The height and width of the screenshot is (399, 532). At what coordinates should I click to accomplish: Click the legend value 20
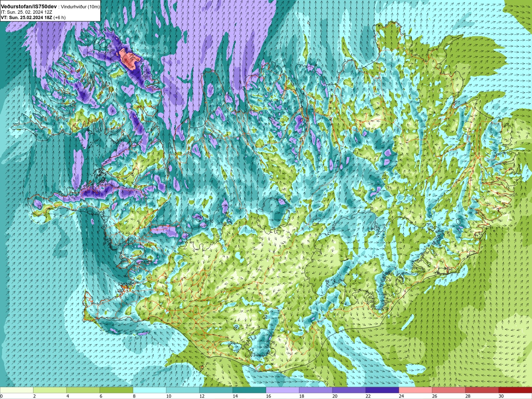tap(335, 396)
